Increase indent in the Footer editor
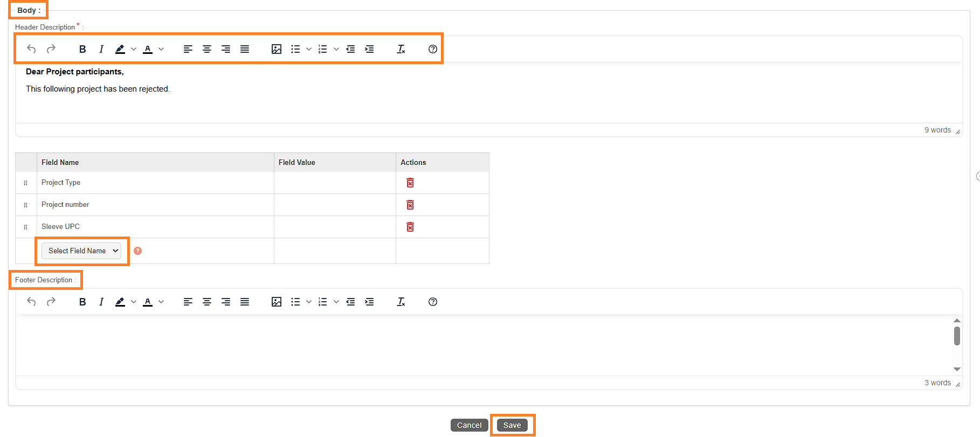 369,302
